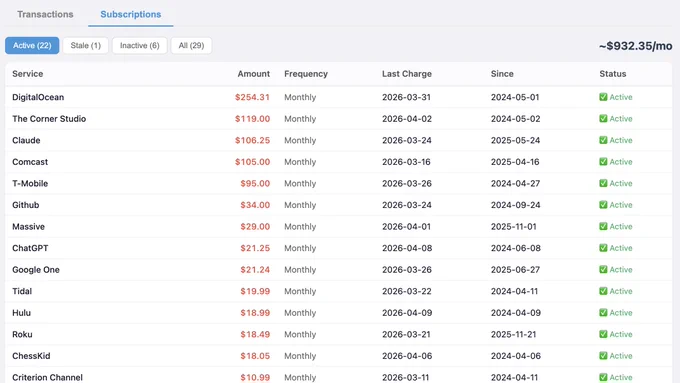
Task: Filter by Stale (1) subscriptions
Action: 85,46
